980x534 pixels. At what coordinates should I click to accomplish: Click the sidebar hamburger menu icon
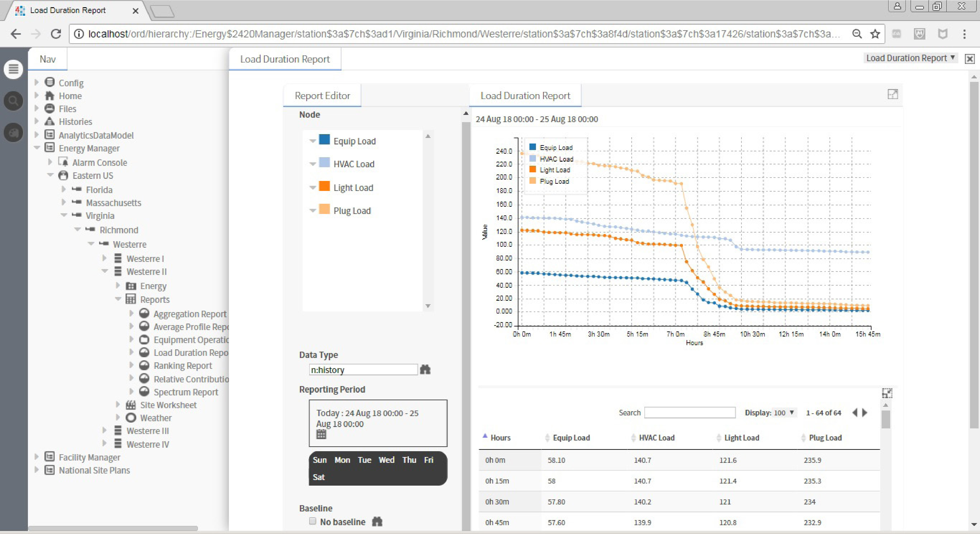click(13, 69)
